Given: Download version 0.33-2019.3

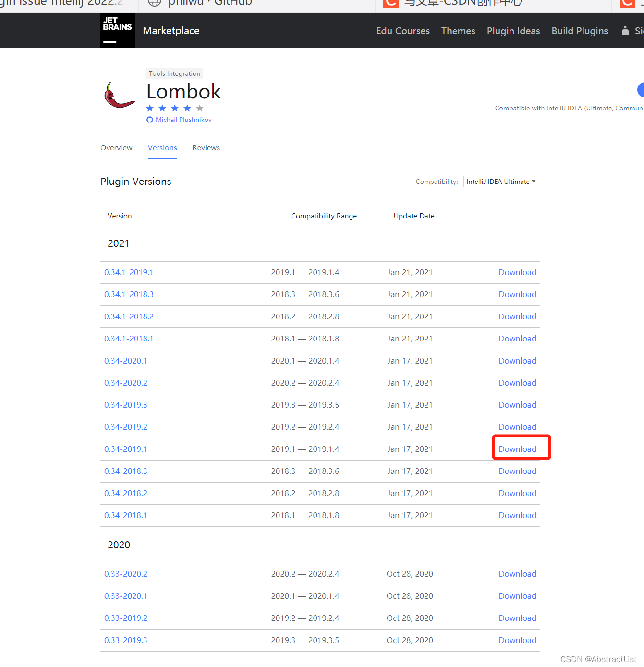Looking at the screenshot, I should [x=517, y=640].
